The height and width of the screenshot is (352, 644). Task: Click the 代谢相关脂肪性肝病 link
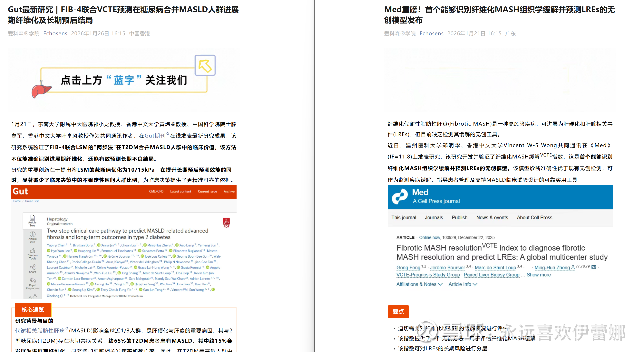pos(40,330)
